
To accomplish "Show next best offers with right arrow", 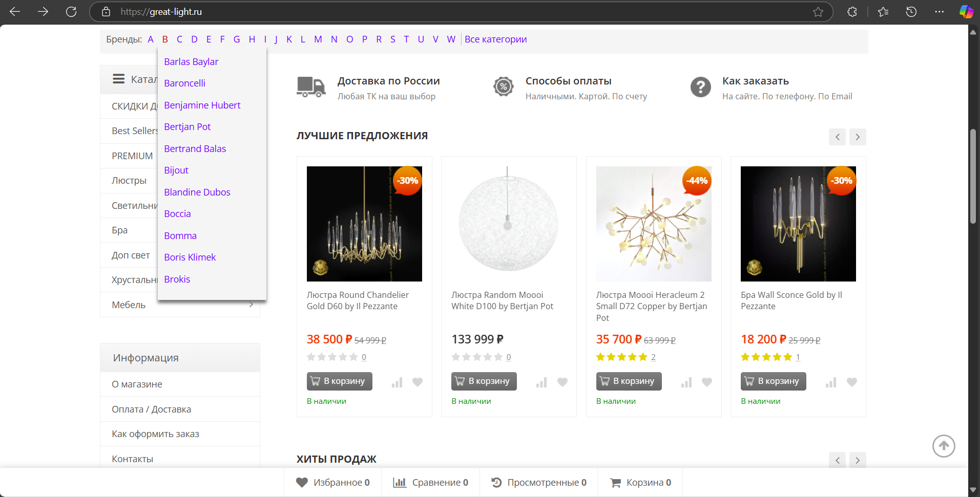I will click(858, 137).
